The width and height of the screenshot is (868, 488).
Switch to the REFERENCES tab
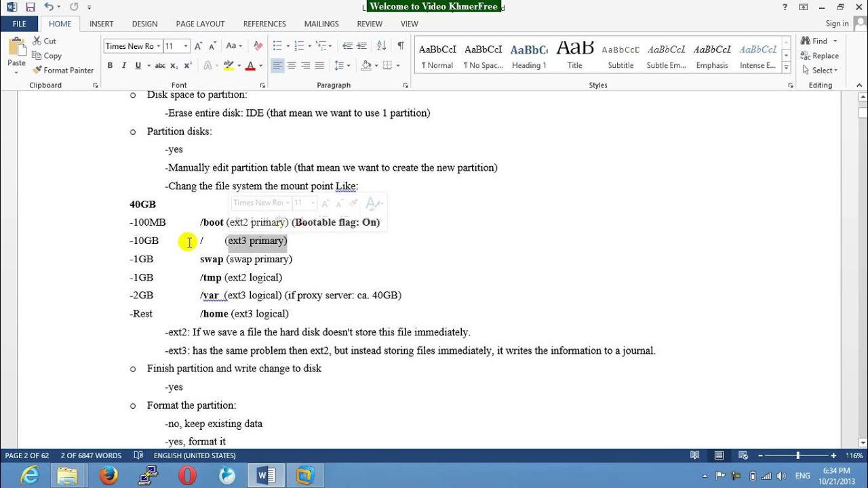[264, 24]
